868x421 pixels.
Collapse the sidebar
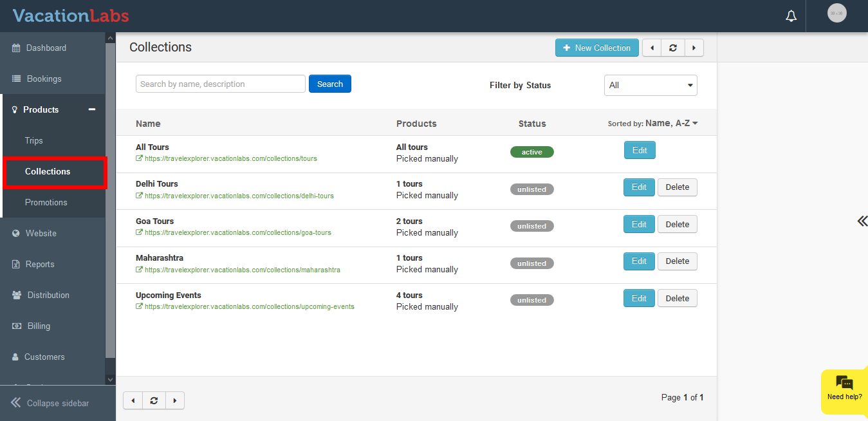[50, 403]
